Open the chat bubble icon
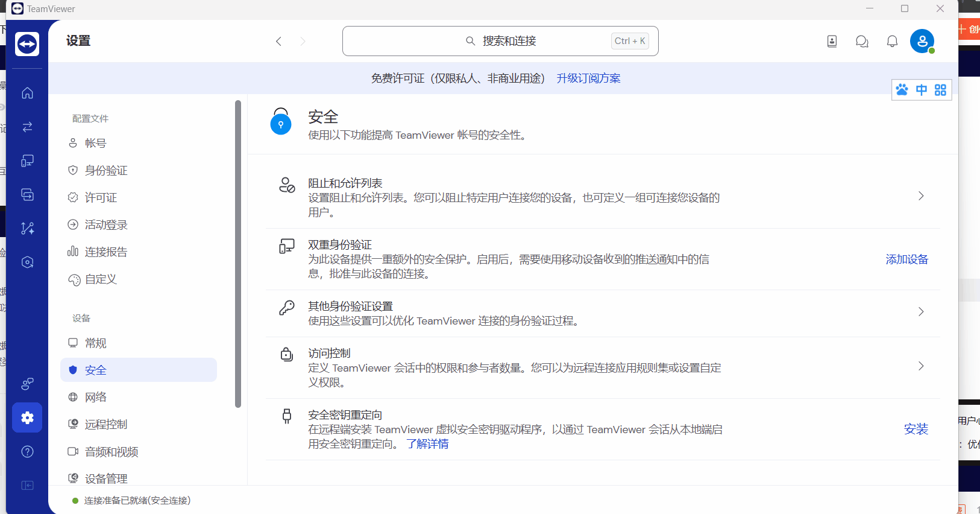980x514 pixels. tap(862, 41)
